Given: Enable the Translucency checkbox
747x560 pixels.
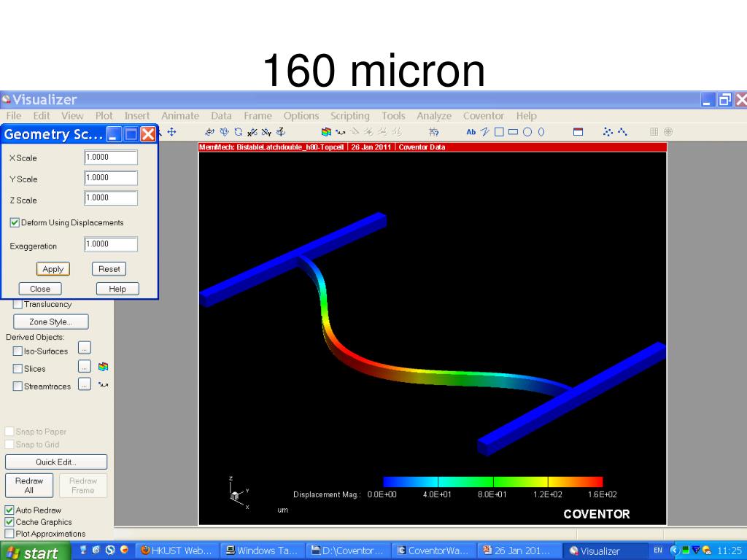Looking at the screenshot, I should pyautogui.click(x=18, y=304).
